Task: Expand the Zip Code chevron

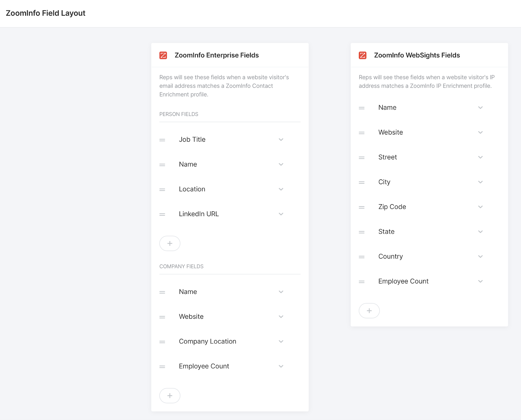Action: click(x=480, y=207)
